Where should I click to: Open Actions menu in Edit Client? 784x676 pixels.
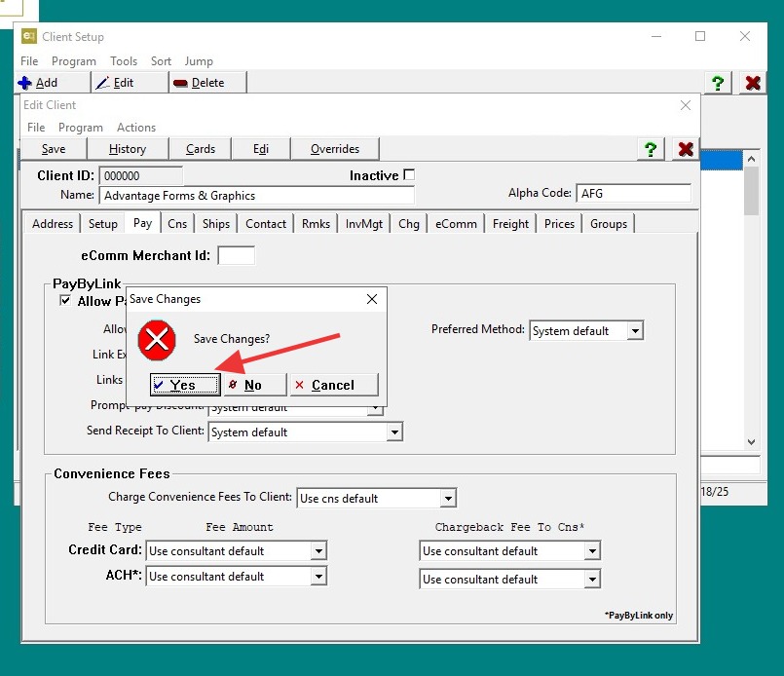(136, 128)
